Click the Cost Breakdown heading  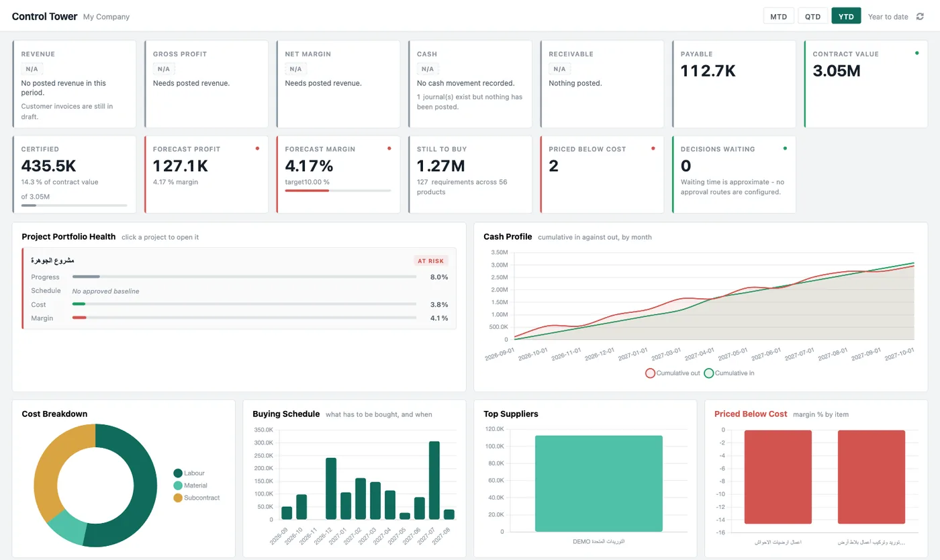54,414
